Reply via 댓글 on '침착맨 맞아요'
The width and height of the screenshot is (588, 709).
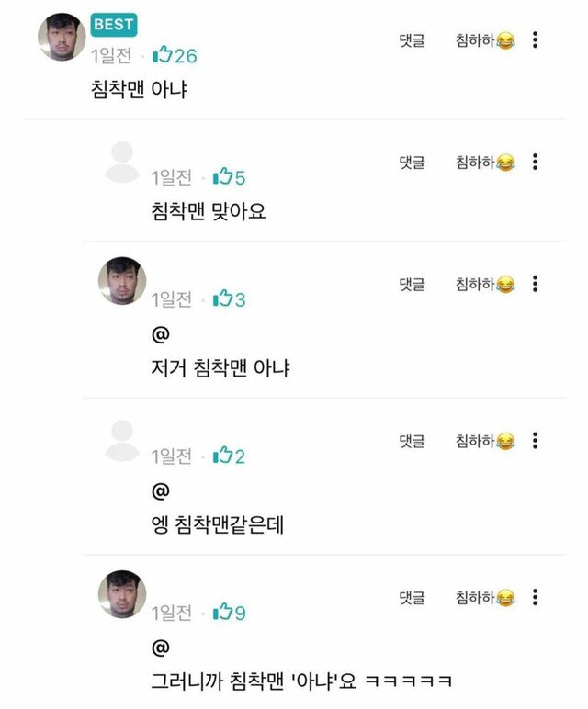[x=412, y=163]
